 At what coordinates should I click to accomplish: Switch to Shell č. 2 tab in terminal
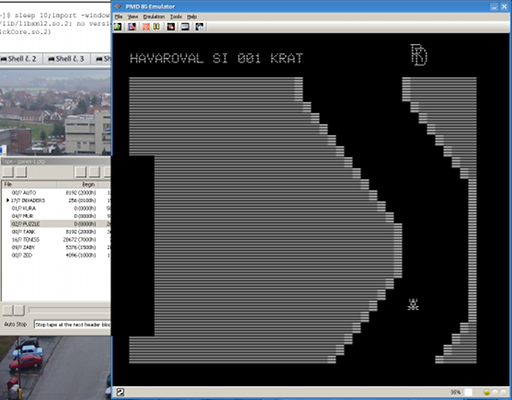pos(19,59)
